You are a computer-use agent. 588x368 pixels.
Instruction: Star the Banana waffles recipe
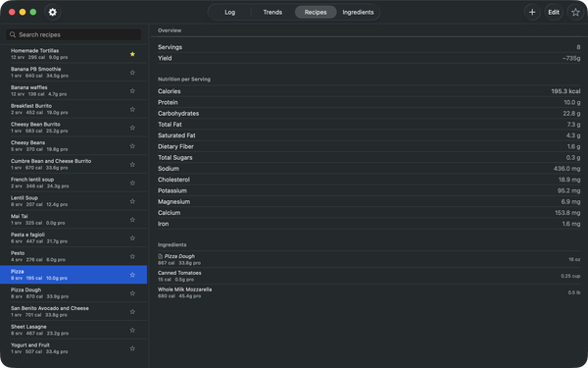[x=132, y=91]
